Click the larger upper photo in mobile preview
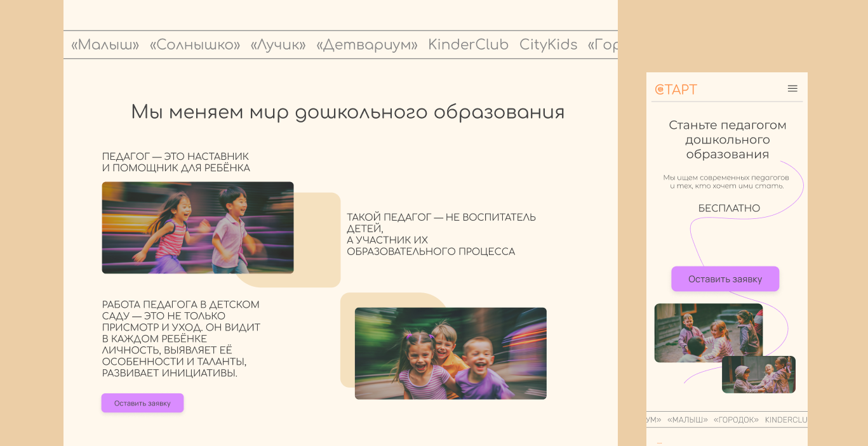The height and width of the screenshot is (446, 868). [708, 332]
